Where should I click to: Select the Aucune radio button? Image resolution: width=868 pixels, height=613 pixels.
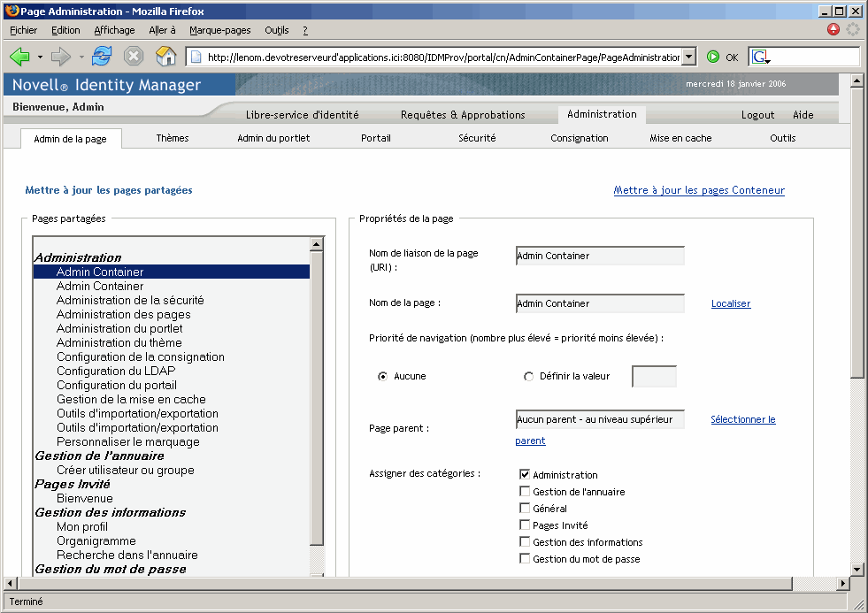382,376
